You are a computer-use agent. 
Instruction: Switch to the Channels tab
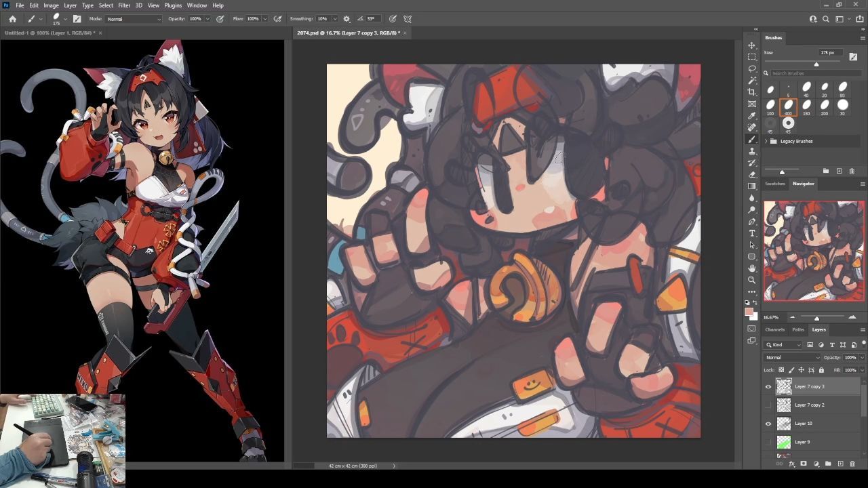coord(774,329)
